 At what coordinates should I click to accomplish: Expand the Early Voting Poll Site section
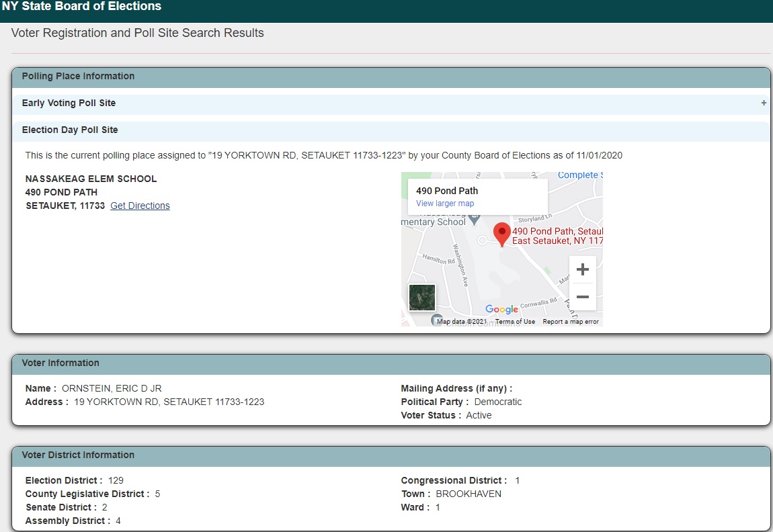[x=391, y=103]
